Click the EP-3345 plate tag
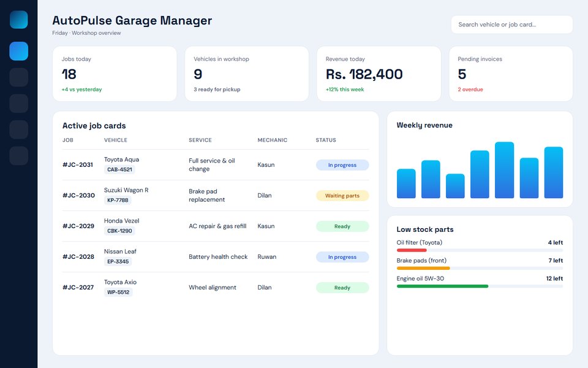Screen dimensions: 588x368 pyautogui.click(x=118, y=261)
